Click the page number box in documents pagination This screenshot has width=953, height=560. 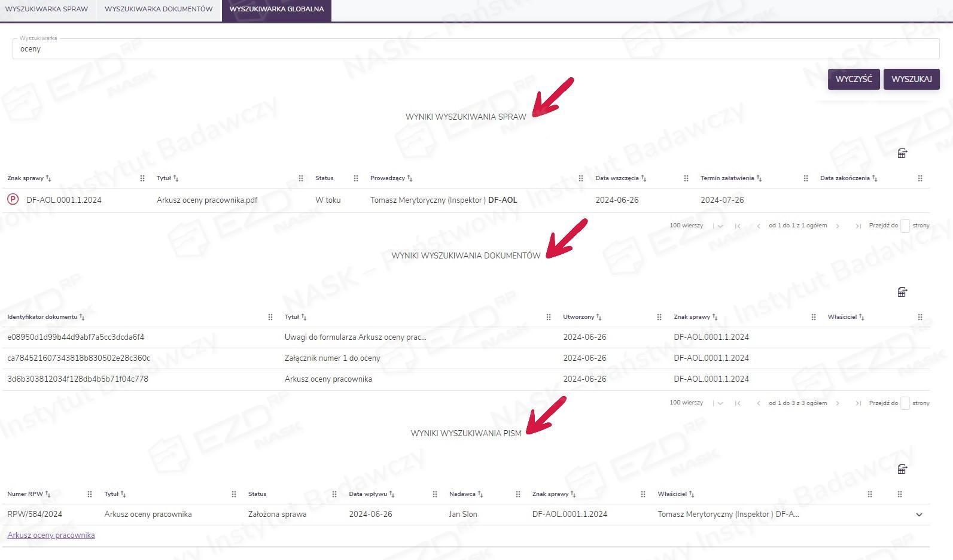[x=905, y=404]
